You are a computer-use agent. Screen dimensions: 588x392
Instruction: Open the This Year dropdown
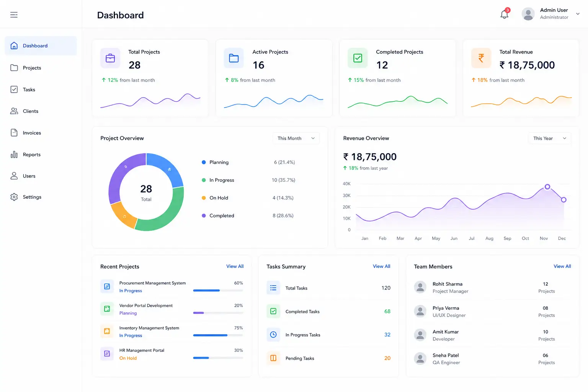[550, 138]
